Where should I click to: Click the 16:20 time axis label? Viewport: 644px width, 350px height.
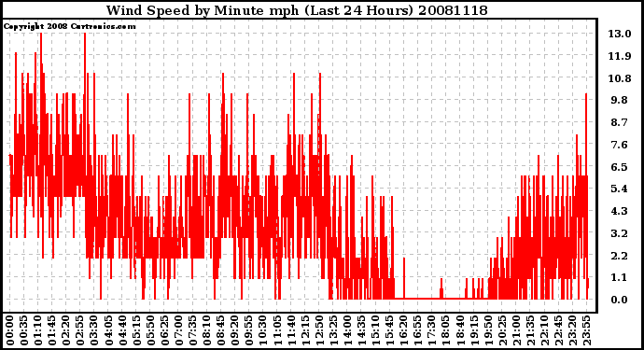[x=403, y=330]
